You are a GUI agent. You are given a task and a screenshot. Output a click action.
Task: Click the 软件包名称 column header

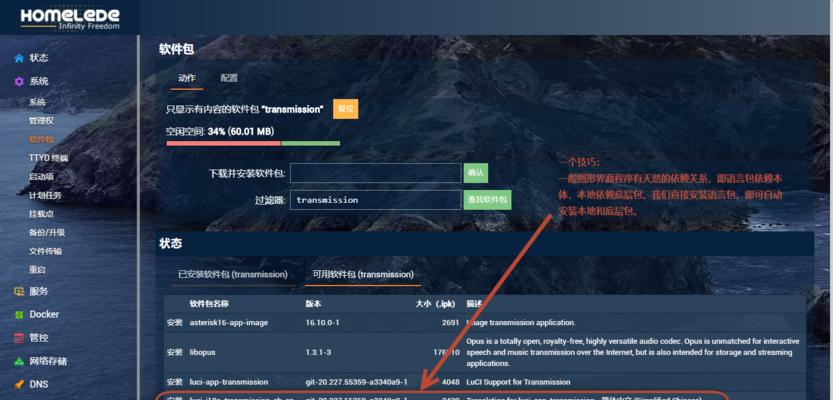(209, 304)
